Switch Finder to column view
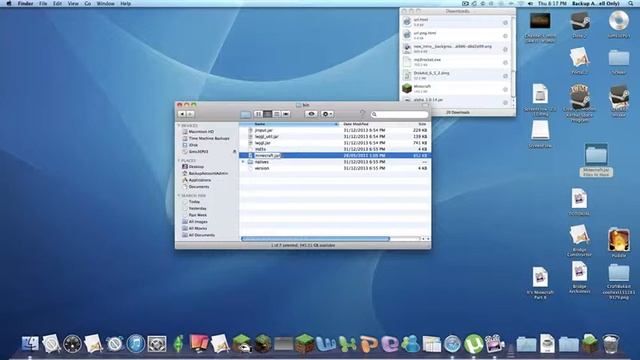 point(277,114)
